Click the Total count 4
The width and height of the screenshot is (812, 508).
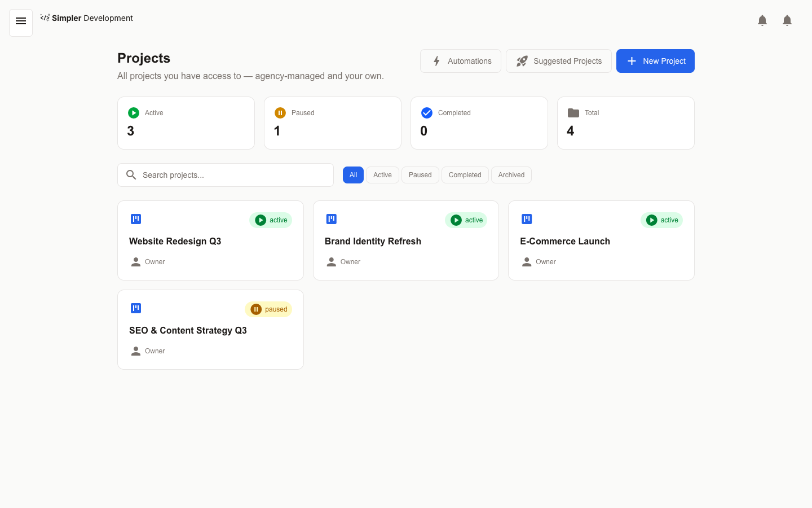pos(571,131)
